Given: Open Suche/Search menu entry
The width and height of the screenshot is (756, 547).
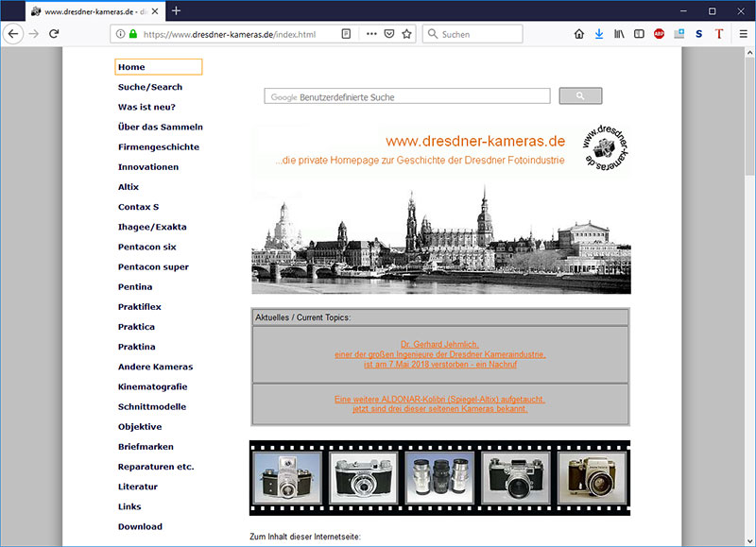Looking at the screenshot, I should coord(150,87).
